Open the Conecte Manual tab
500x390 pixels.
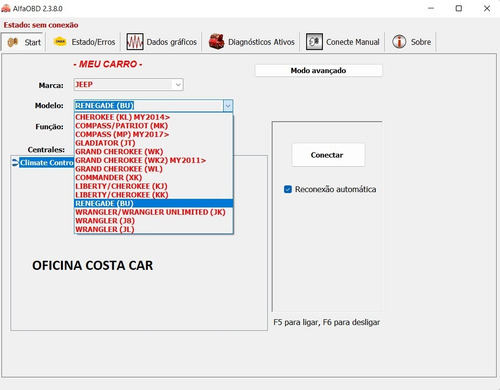click(x=343, y=42)
